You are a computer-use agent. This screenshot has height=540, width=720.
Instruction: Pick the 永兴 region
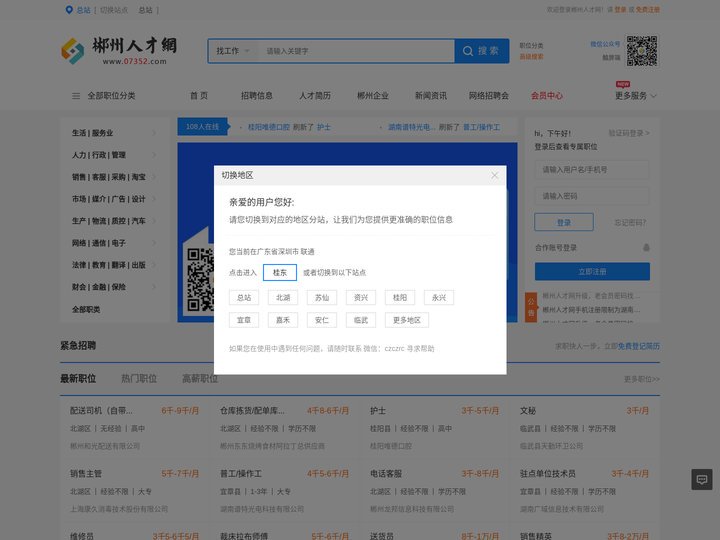tap(439, 298)
